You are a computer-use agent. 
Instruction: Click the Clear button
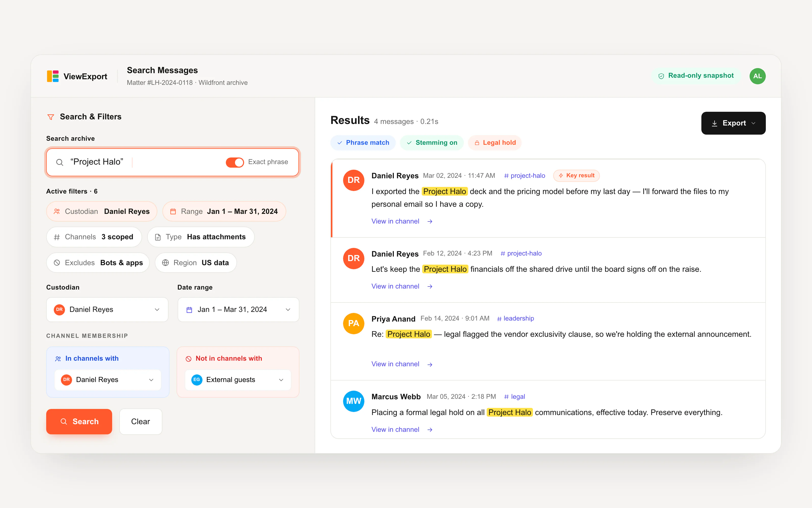click(x=141, y=422)
